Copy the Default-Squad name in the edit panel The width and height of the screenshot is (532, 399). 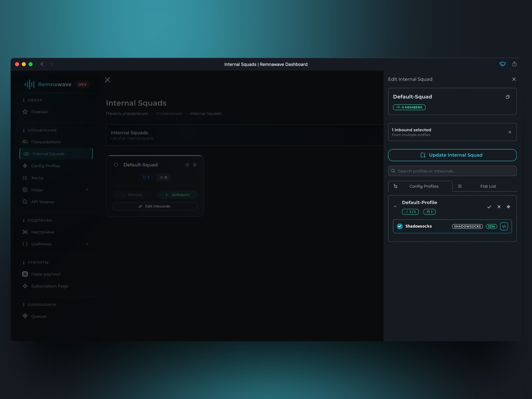point(507,97)
